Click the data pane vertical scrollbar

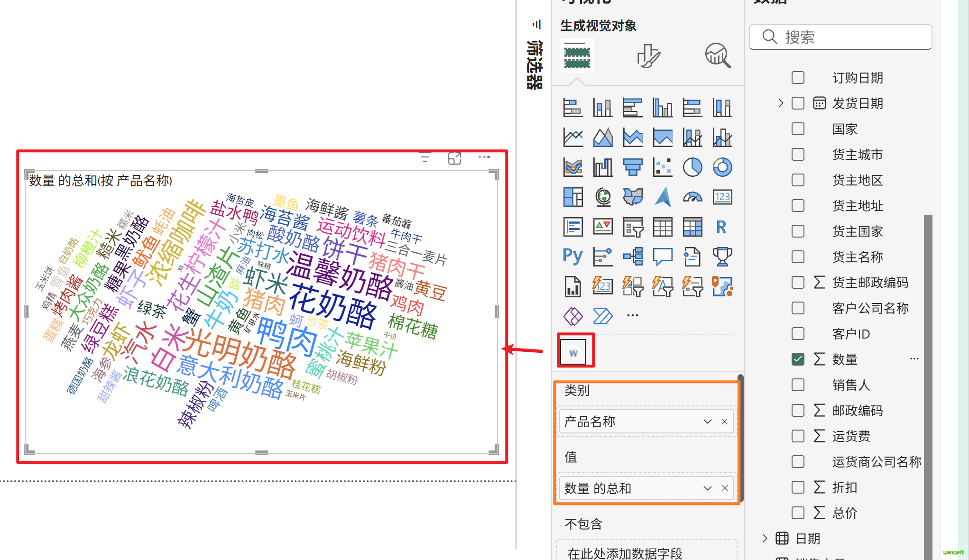coord(928,379)
